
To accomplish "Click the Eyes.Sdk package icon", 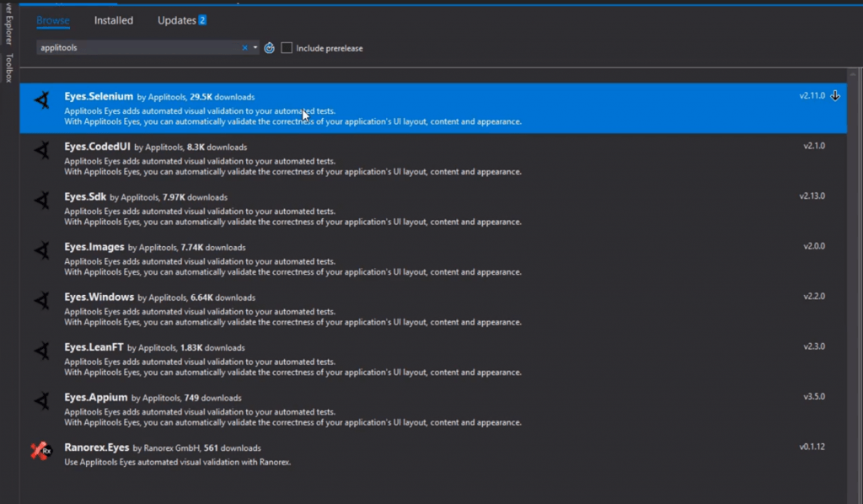I will click(x=42, y=201).
